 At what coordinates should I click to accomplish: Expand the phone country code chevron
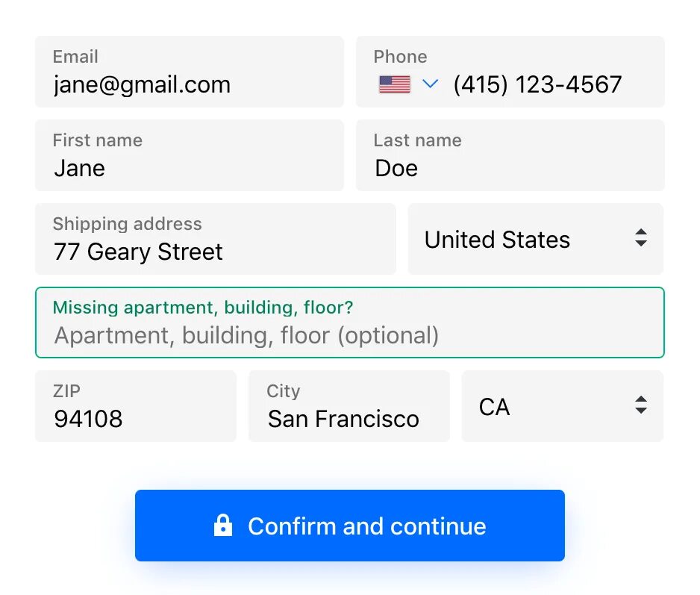(430, 84)
